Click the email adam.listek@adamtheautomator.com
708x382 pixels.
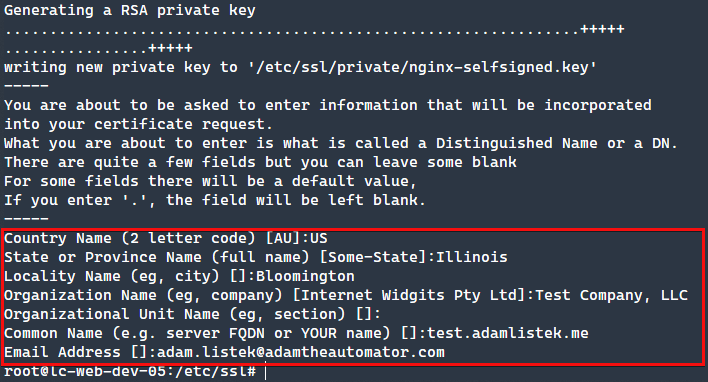(x=301, y=352)
